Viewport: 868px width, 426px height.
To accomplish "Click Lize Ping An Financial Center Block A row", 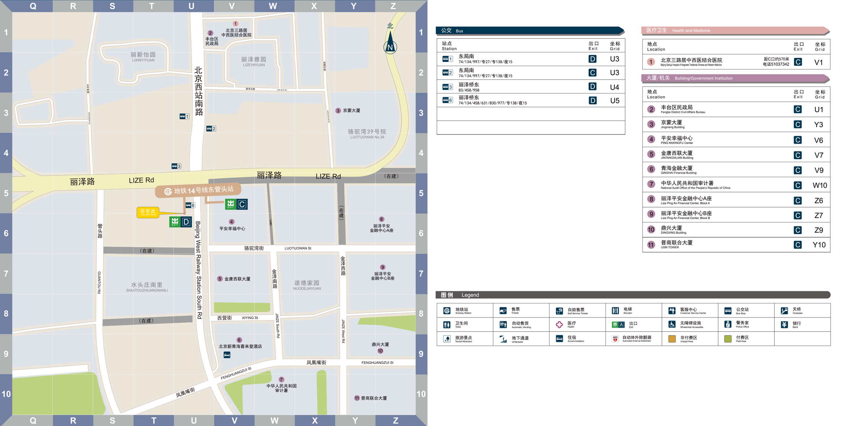I will pyautogui.click(x=736, y=200).
